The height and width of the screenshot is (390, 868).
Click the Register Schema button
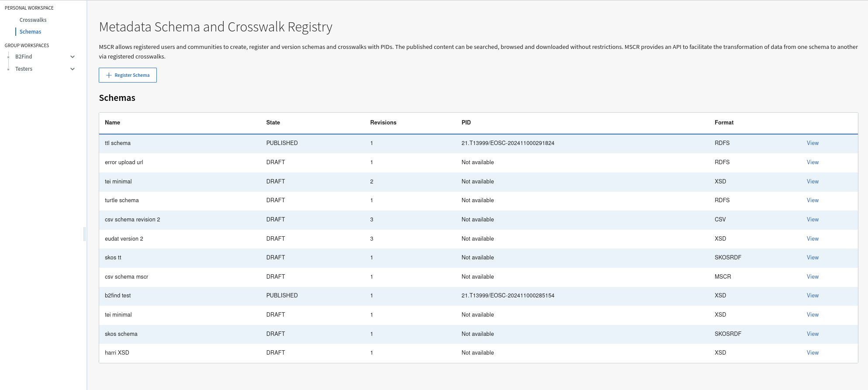(x=128, y=75)
